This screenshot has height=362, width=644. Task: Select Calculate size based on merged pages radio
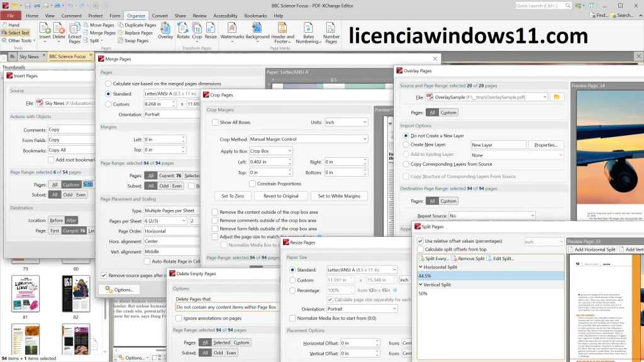[108, 84]
